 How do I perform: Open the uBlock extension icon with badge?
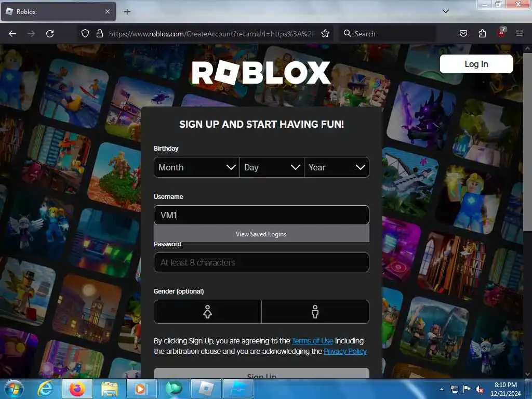coord(501,33)
